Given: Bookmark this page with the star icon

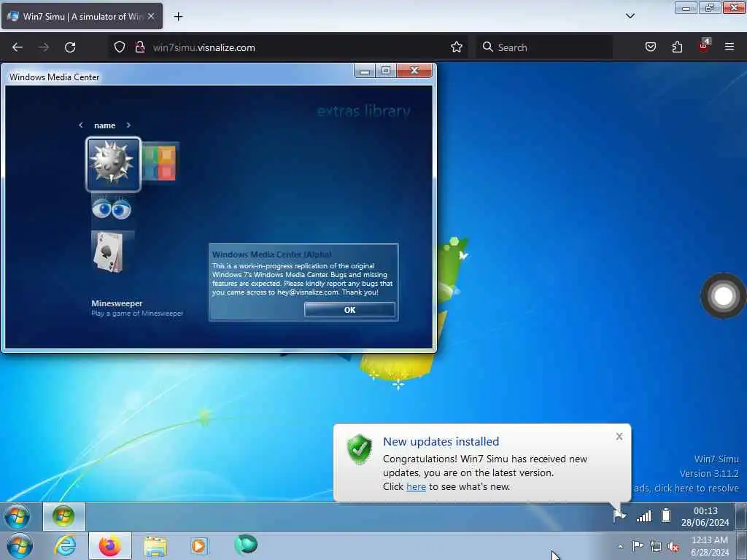Looking at the screenshot, I should (457, 47).
